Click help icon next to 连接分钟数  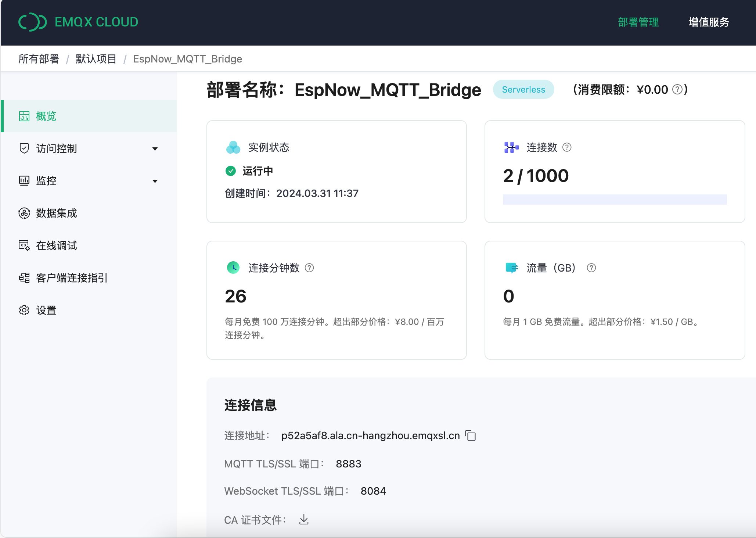tap(309, 268)
